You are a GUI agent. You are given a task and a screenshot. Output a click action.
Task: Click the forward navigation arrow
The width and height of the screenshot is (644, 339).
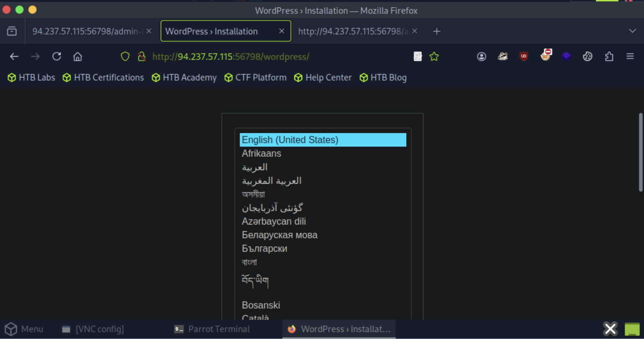pos(36,56)
